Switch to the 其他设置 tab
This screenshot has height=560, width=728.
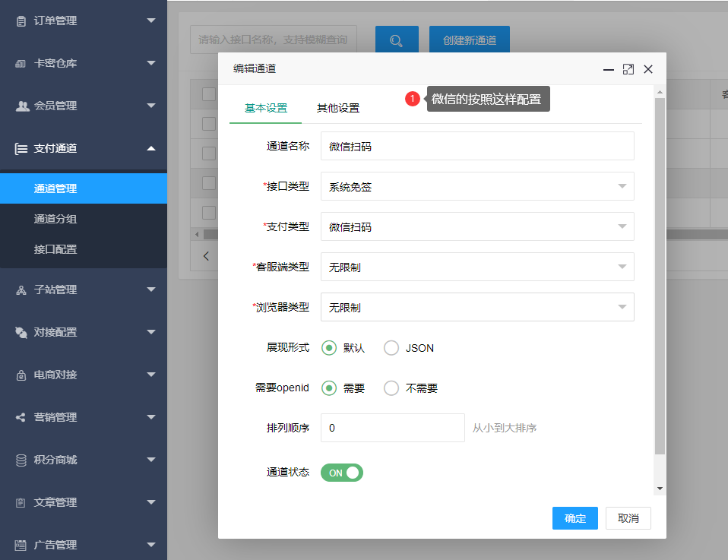[338, 108]
